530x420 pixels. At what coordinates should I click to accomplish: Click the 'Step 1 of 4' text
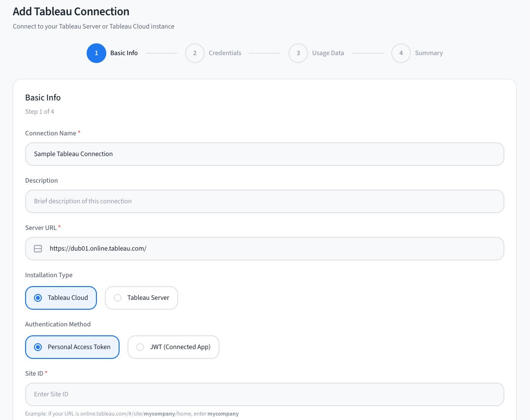coord(39,112)
